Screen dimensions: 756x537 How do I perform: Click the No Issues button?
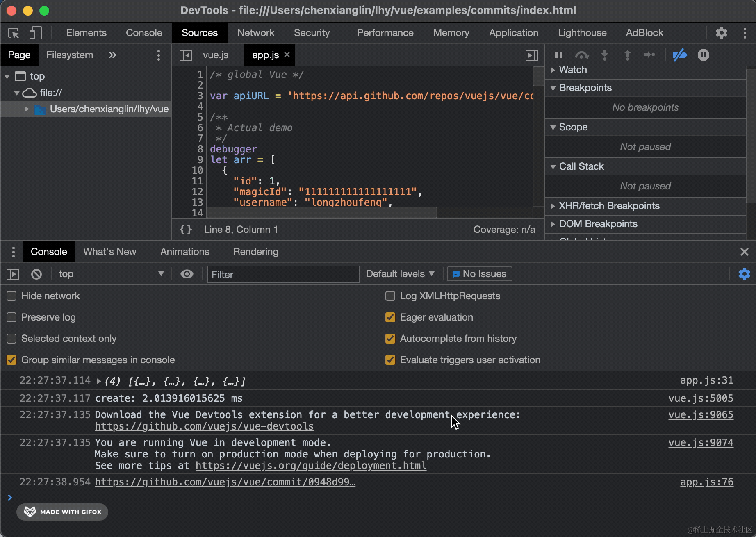[479, 274]
